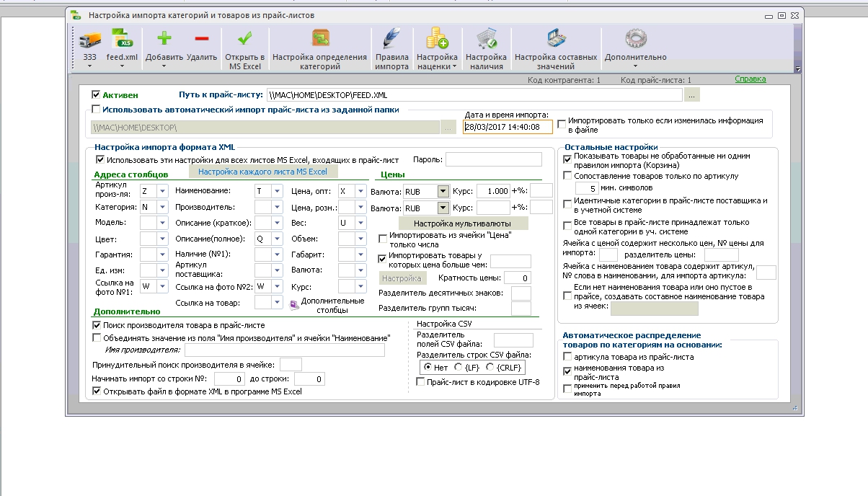
Task: Click the Пароль input field
Action: [493, 159]
